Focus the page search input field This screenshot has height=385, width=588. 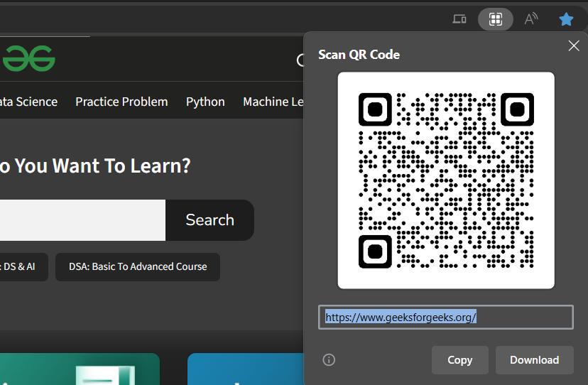(x=82, y=220)
